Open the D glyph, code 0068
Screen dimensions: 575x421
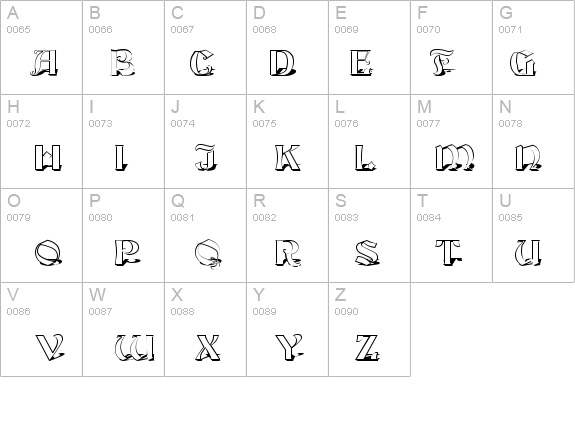coord(288,47)
